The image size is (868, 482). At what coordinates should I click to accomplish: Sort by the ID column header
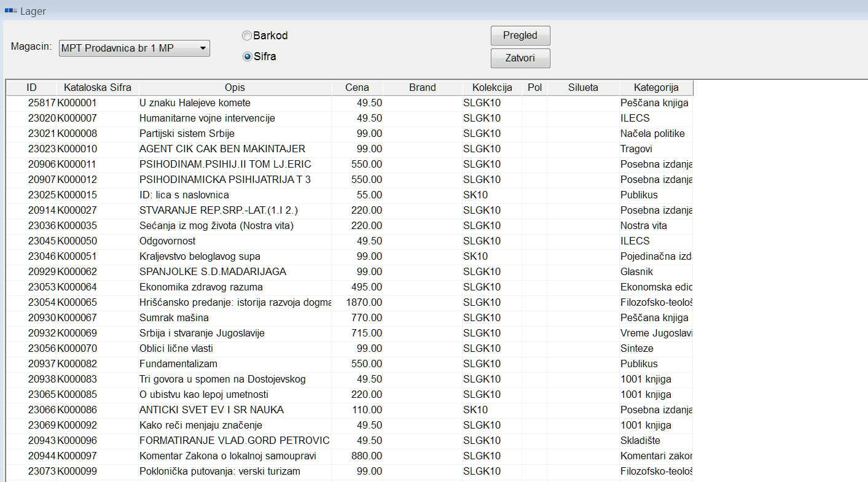31,88
